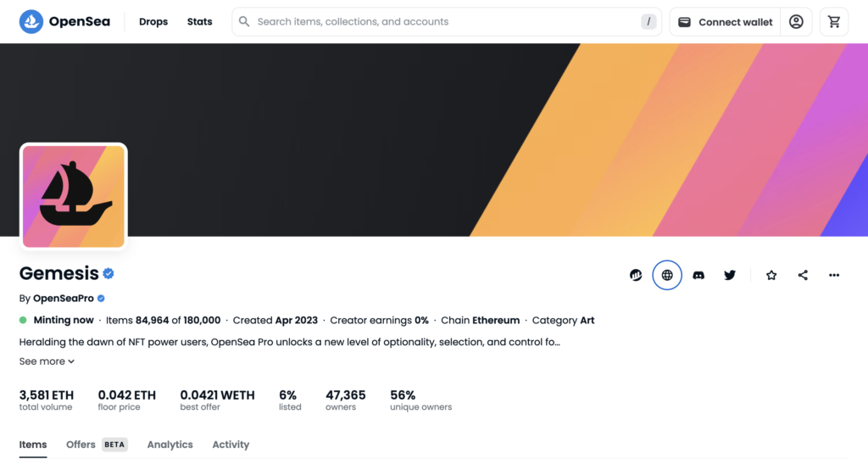Switch to the Items tab
This screenshot has height=476, width=868.
tap(33, 445)
